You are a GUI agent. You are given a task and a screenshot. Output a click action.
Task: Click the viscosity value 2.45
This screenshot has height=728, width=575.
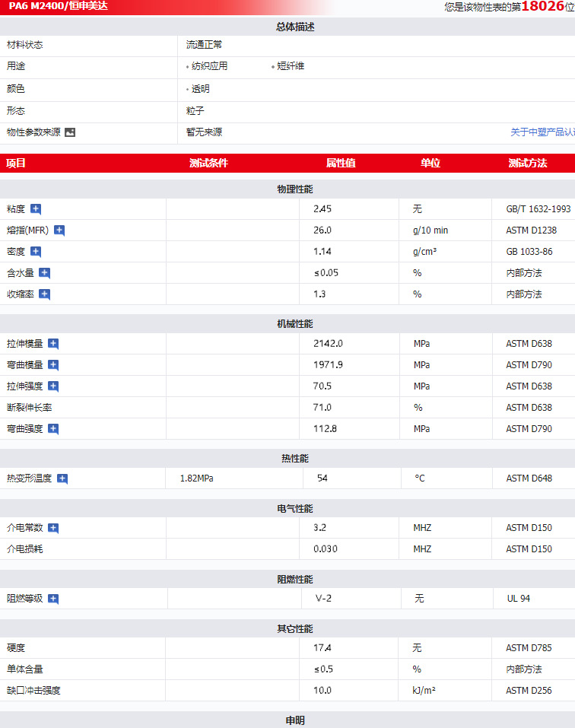(x=322, y=209)
